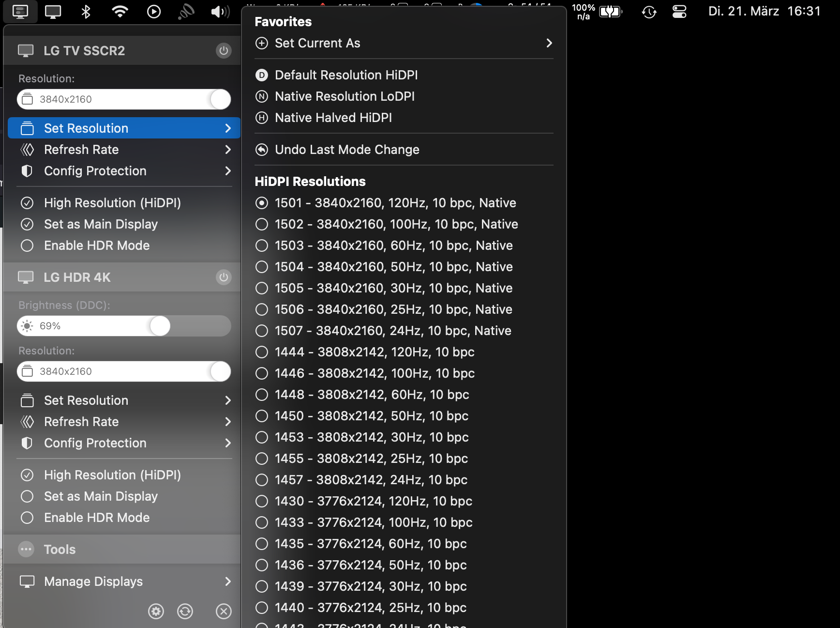Open Bluetooth menu bar icon
This screenshot has width=840, height=628.
click(86, 11)
